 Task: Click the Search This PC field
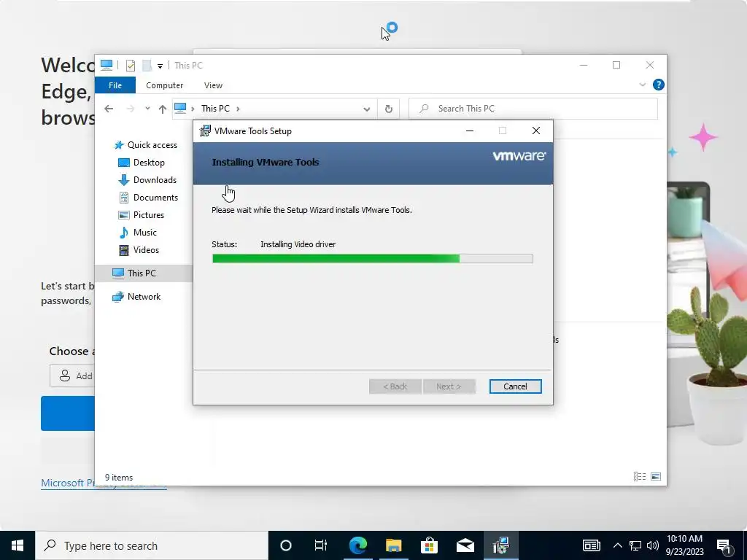[x=533, y=109]
